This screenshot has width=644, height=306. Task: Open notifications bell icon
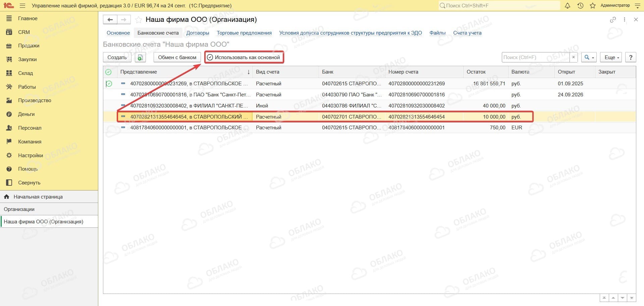567,6
